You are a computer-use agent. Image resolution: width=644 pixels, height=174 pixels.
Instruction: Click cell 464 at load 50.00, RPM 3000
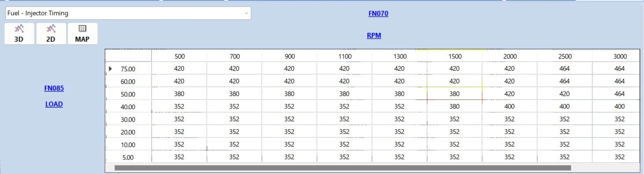click(x=616, y=94)
